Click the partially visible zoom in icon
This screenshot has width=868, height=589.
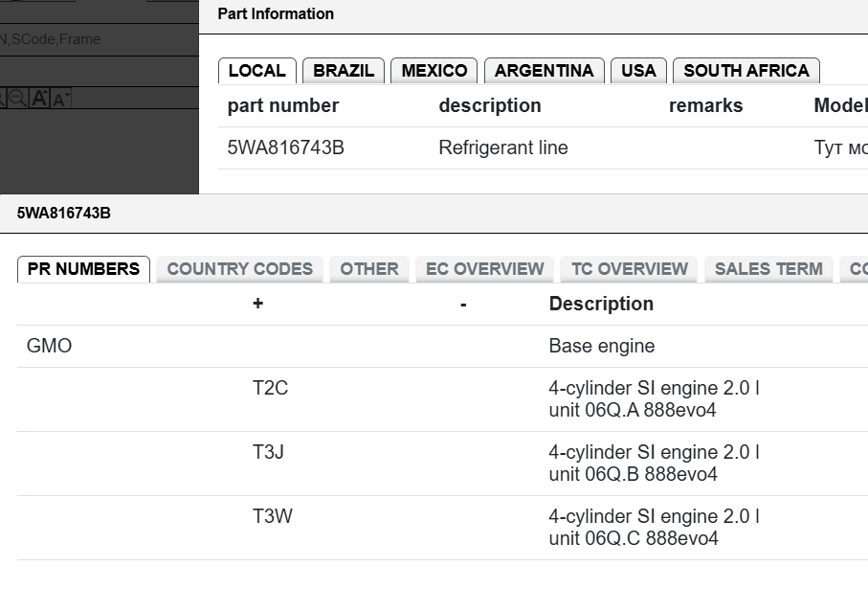(x=3, y=98)
